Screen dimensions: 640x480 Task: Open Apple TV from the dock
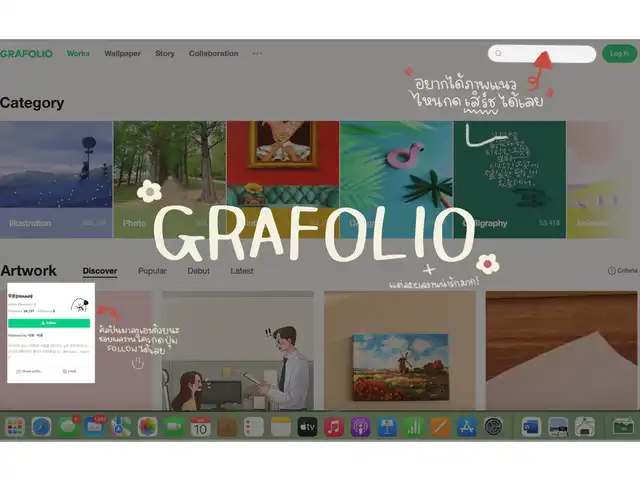point(307,427)
